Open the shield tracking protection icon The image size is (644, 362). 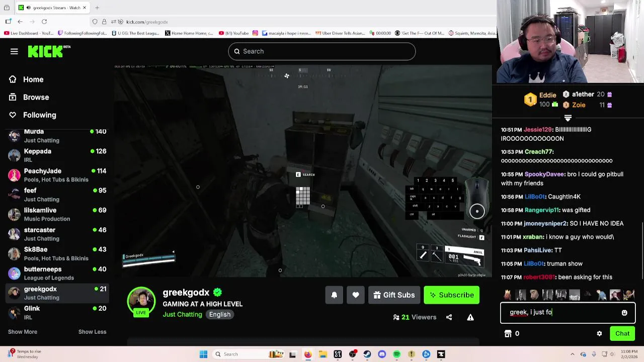click(95, 22)
